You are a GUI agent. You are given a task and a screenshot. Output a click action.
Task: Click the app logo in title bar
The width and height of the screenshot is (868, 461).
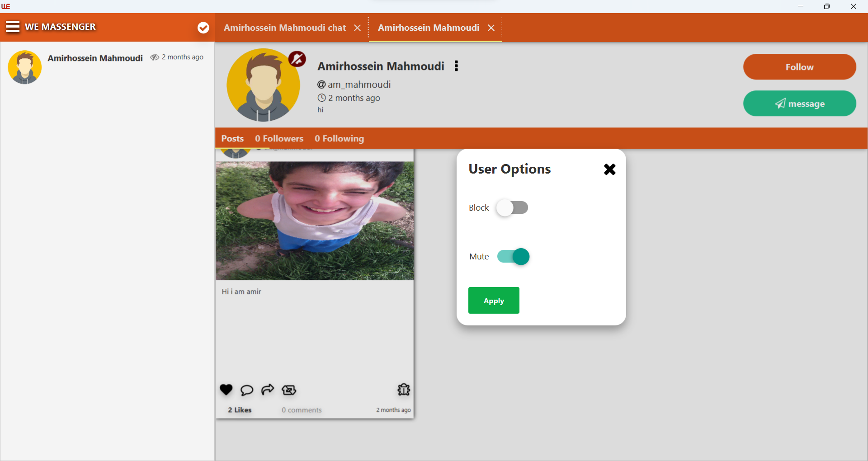coord(5,6)
